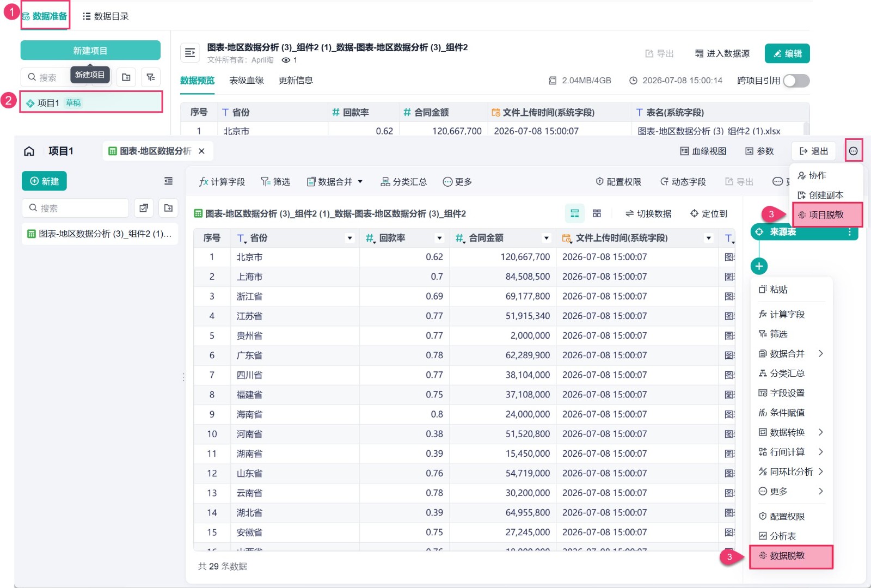Click the top 导出 button
Screen dimensions: 871x588
pyautogui.click(x=660, y=53)
